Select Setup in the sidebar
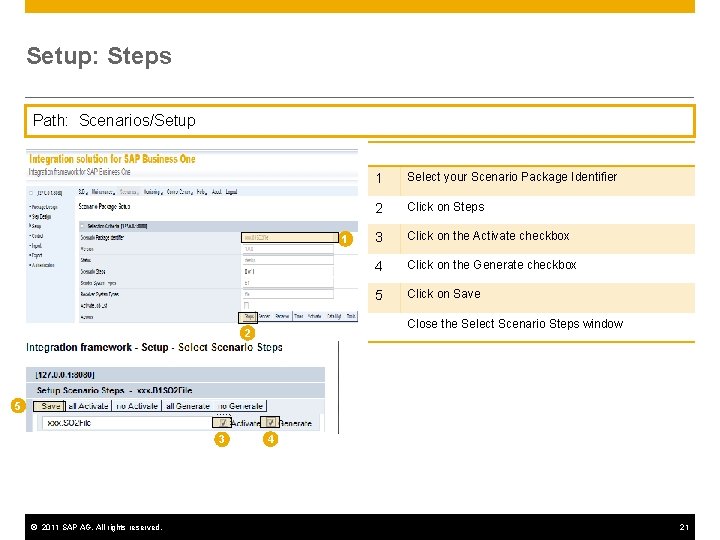This screenshot has height=540, width=720. point(35,226)
